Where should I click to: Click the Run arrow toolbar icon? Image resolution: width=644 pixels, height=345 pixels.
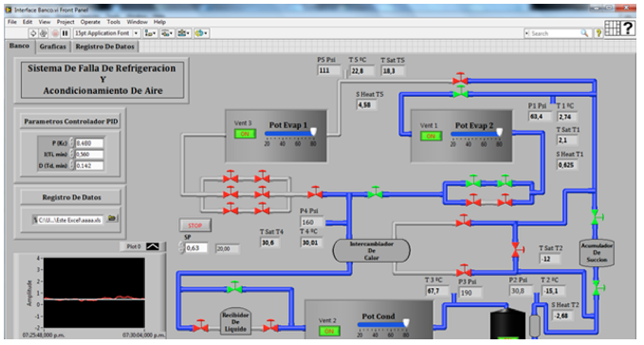coord(33,33)
